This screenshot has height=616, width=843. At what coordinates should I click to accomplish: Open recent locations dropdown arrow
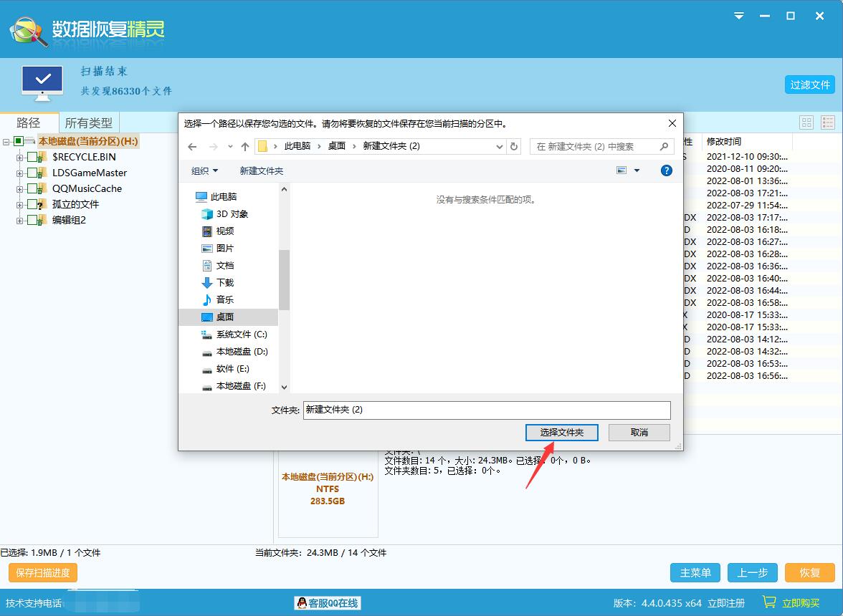click(x=230, y=147)
